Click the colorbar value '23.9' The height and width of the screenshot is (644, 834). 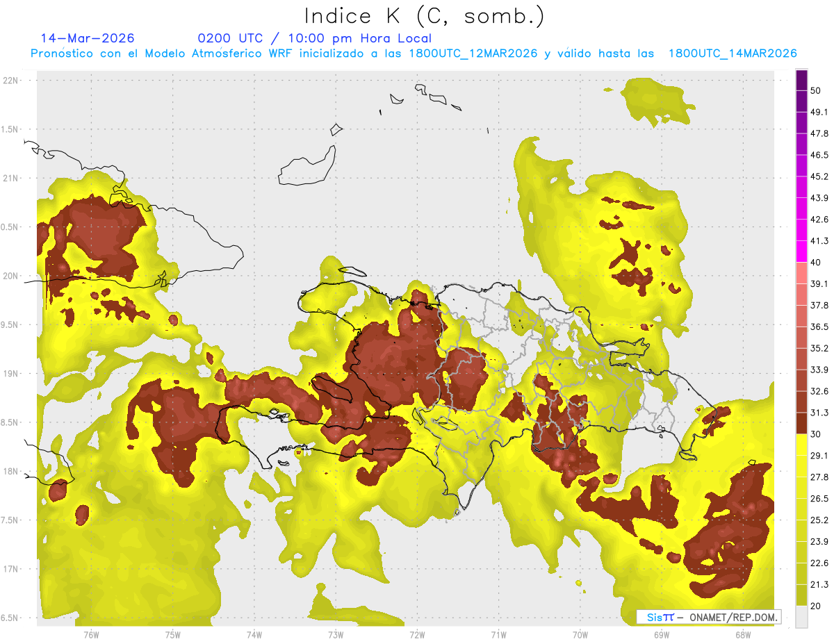pyautogui.click(x=819, y=542)
